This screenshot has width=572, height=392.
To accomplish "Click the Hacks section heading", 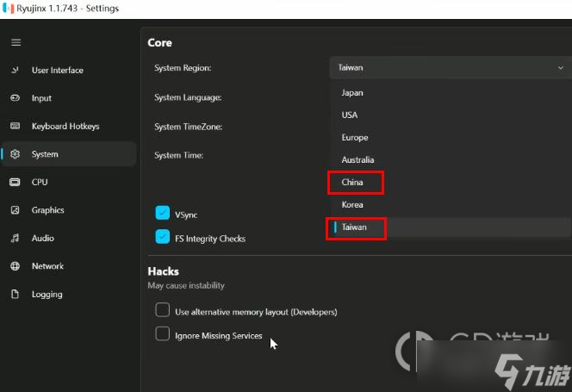I will [x=163, y=271].
